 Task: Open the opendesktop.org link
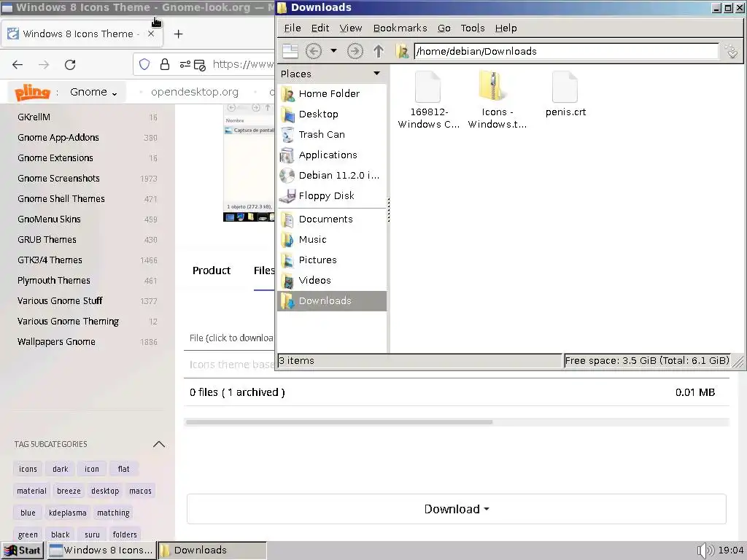tap(194, 92)
